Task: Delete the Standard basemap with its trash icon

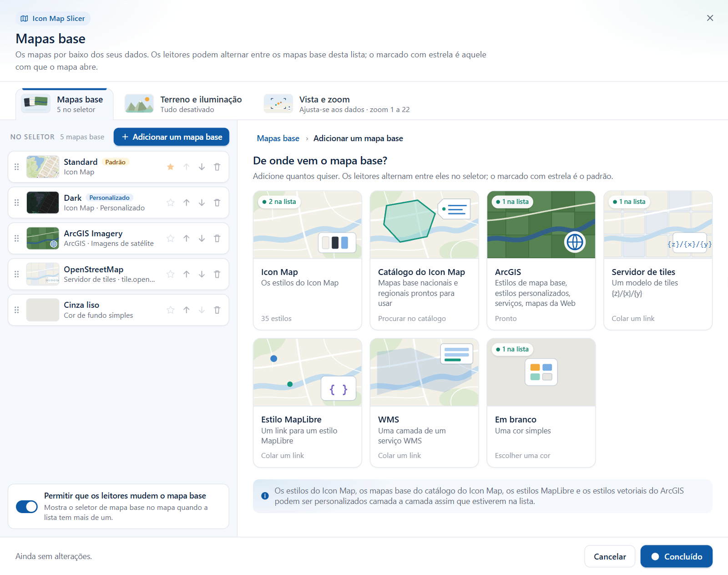Action: [217, 167]
